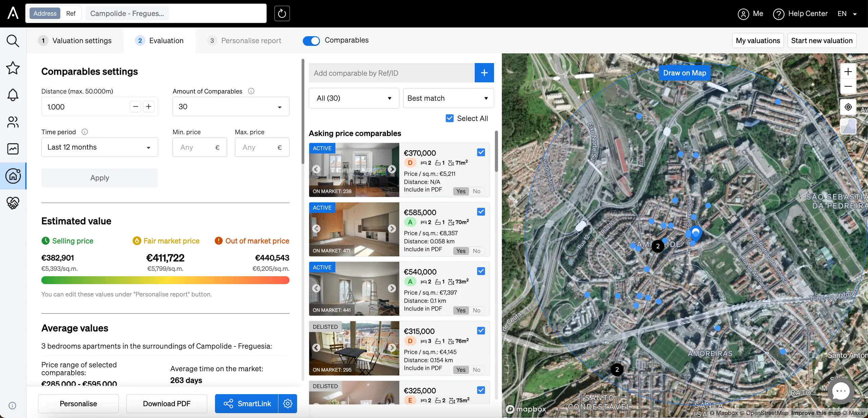Zoom in on the map
The image size is (868, 418).
[848, 72]
